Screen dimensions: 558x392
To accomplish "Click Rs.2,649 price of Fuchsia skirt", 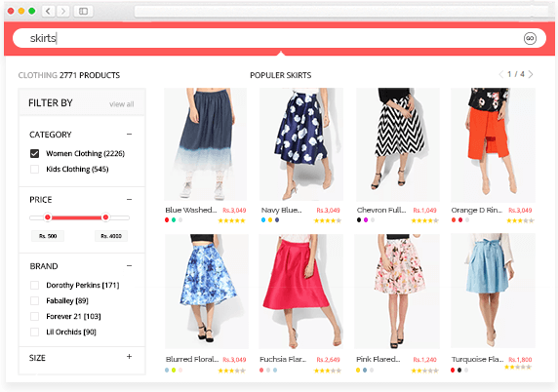I will (x=328, y=360).
